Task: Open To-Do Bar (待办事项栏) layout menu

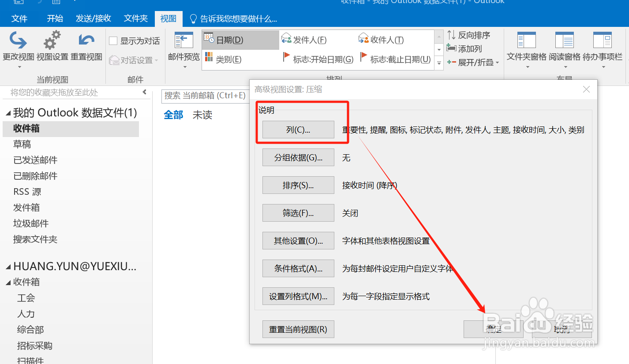Action: (603, 49)
